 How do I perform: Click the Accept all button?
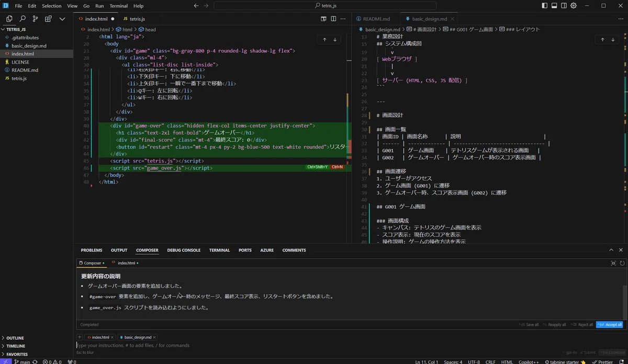coord(610,324)
